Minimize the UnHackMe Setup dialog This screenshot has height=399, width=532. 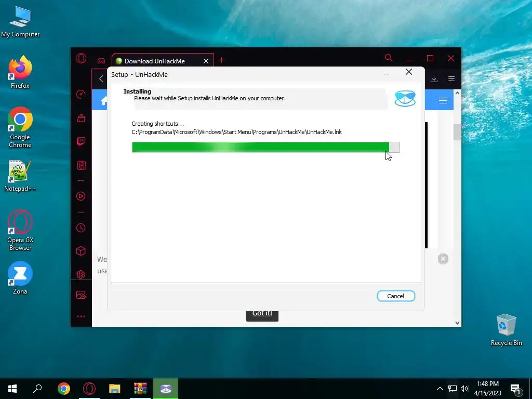(x=386, y=74)
